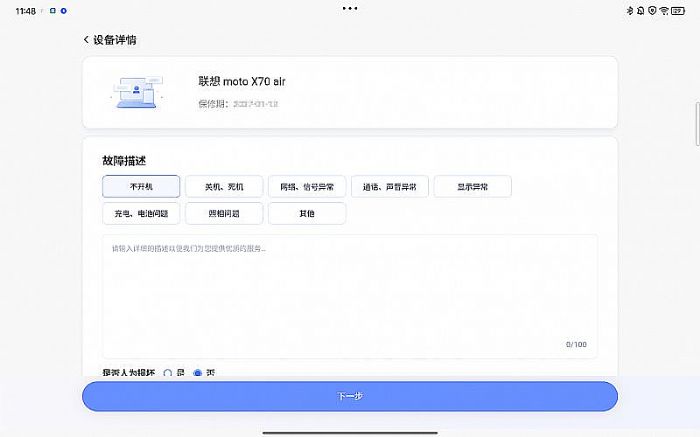Go back using the 设备详情 back arrow
This screenshot has height=437, width=700.
(x=87, y=40)
